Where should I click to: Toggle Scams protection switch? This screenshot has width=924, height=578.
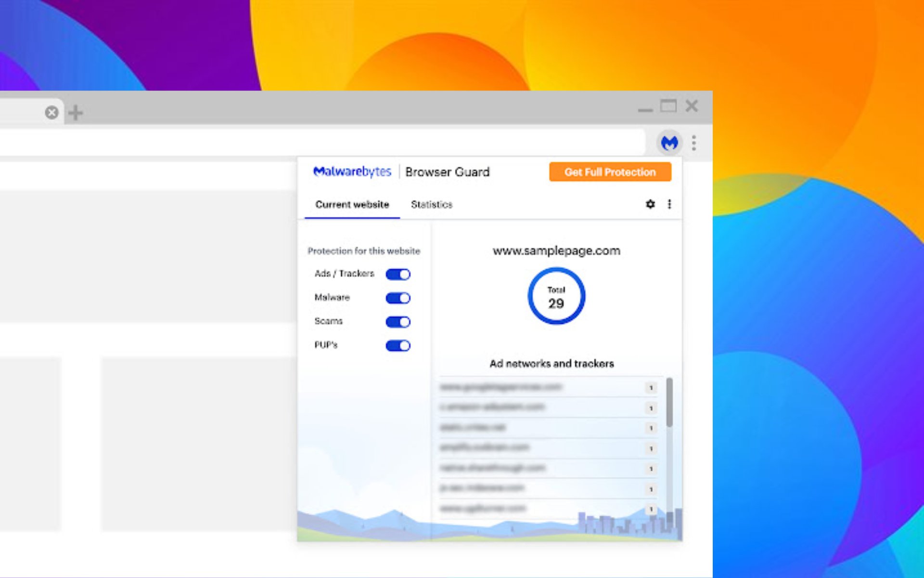[x=398, y=322]
